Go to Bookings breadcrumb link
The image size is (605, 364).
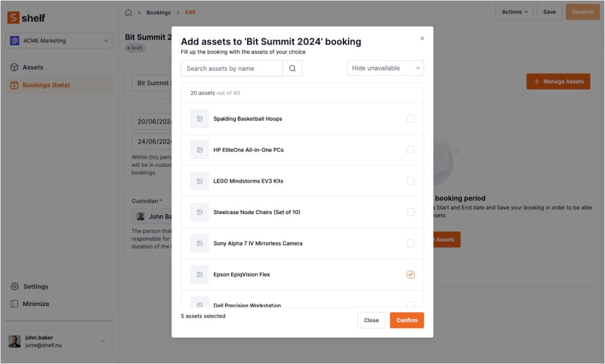click(x=158, y=13)
